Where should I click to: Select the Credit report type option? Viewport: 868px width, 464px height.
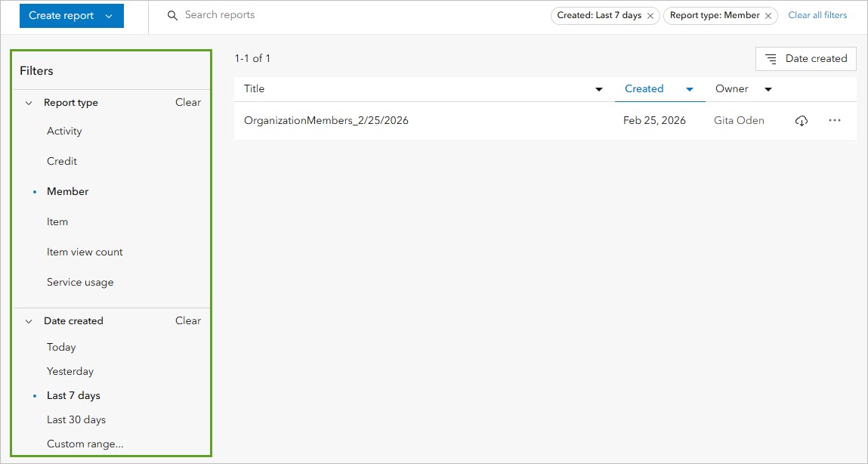62,161
